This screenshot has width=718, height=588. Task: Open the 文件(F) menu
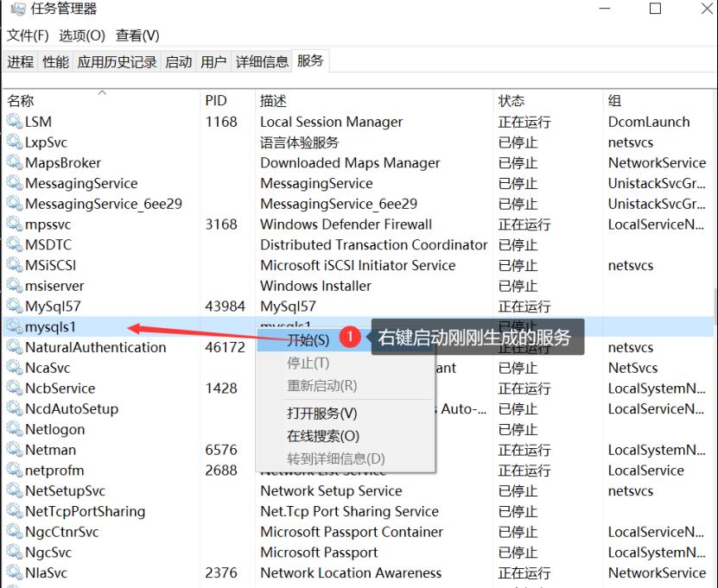(27, 36)
